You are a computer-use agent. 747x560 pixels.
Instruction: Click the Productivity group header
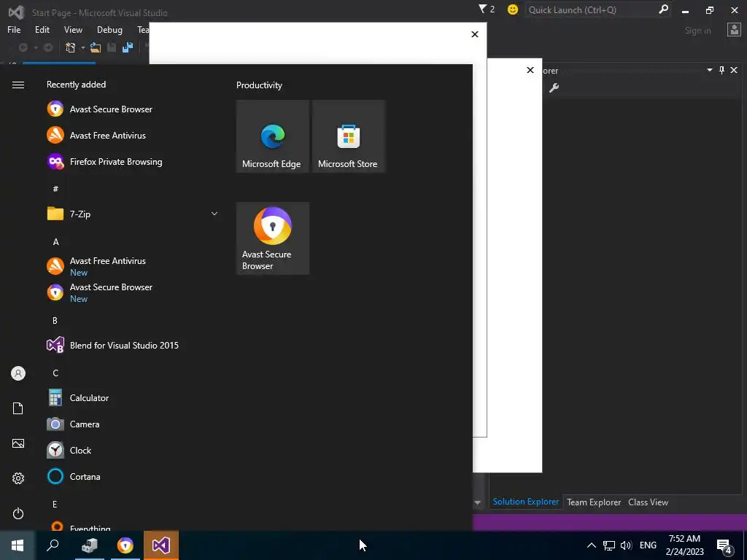[x=259, y=85]
